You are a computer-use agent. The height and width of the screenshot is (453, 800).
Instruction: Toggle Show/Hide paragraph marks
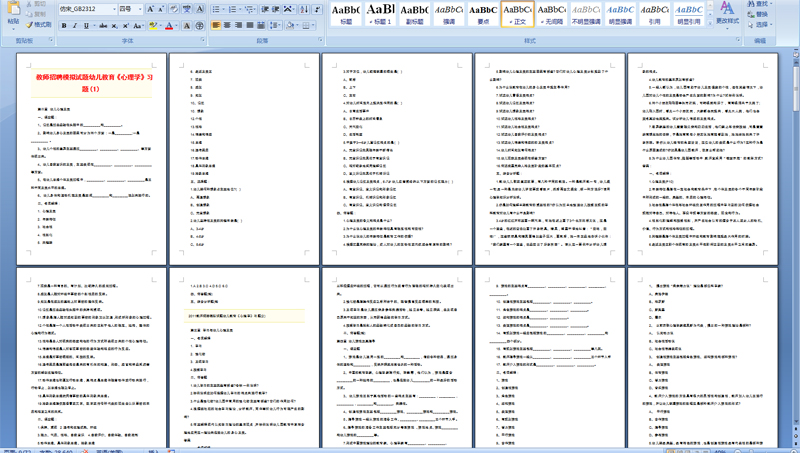click(317, 9)
